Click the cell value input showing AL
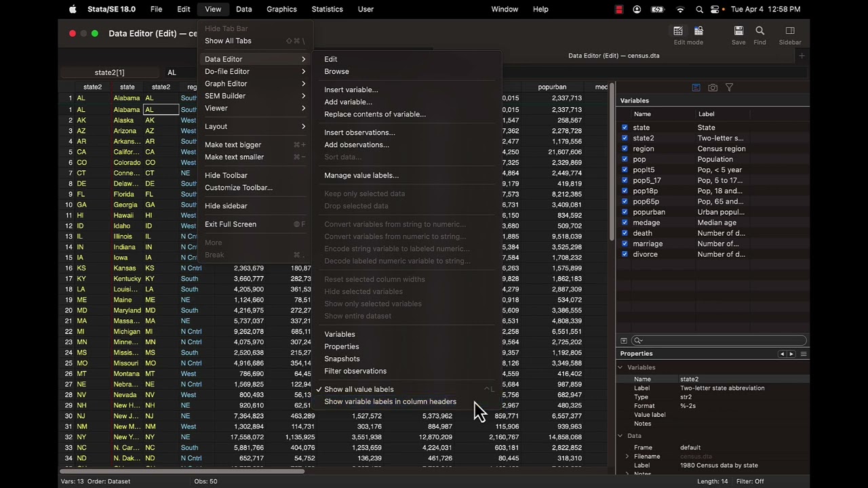The image size is (868, 488). tap(180, 73)
